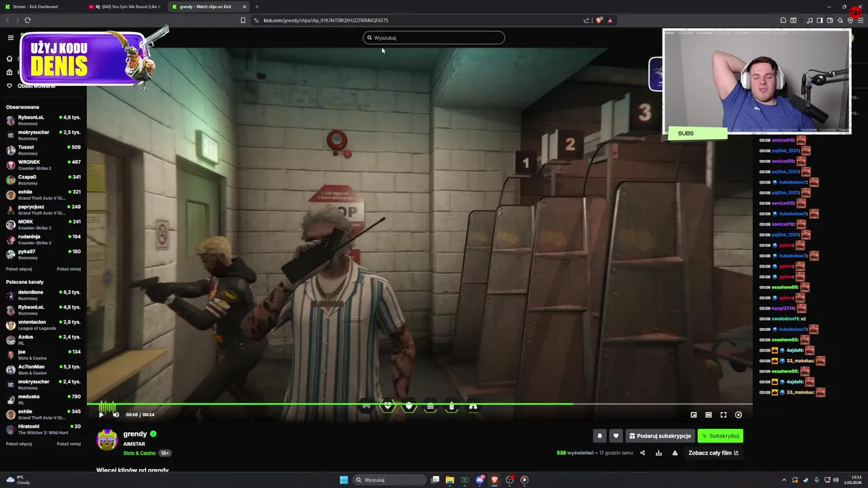Open the Kick sidebar hamburger menu
This screenshot has height=488, width=868.
10,38
